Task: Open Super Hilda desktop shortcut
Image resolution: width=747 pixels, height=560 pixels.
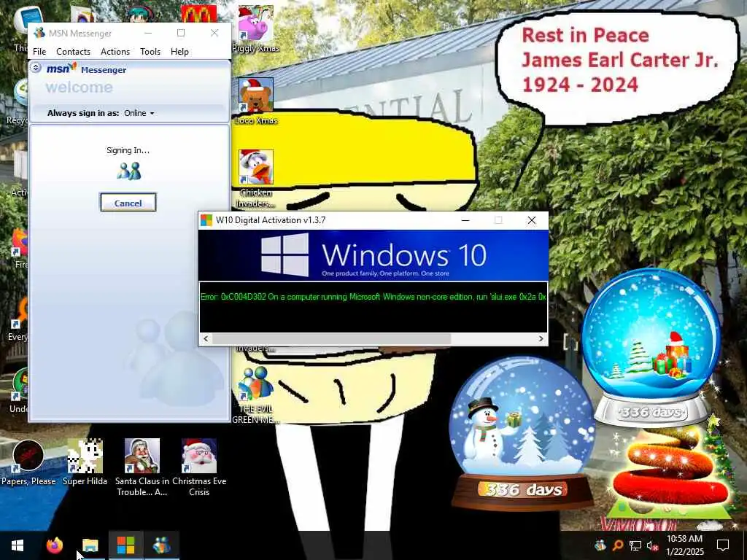Action: click(85, 462)
